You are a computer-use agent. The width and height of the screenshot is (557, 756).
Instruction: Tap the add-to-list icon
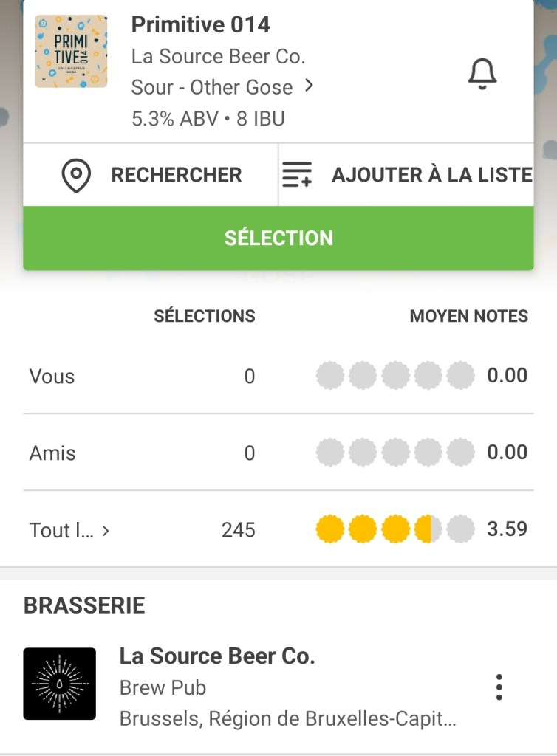[297, 176]
